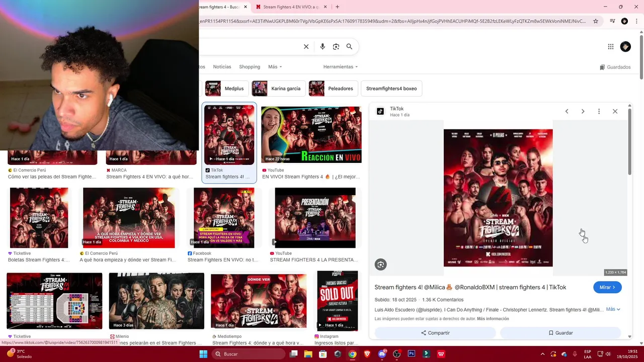Search inside this image with Lens button
This screenshot has width=644, height=362.
(x=381, y=264)
